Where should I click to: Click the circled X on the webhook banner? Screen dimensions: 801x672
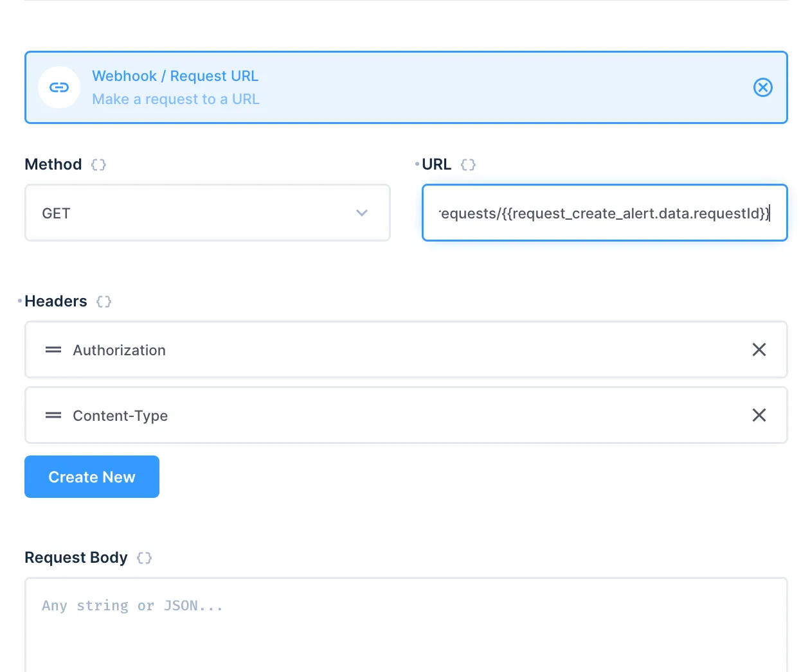763,87
